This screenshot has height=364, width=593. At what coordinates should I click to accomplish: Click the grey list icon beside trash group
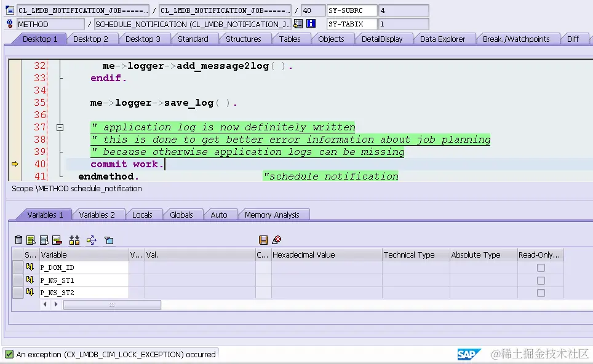point(44,240)
